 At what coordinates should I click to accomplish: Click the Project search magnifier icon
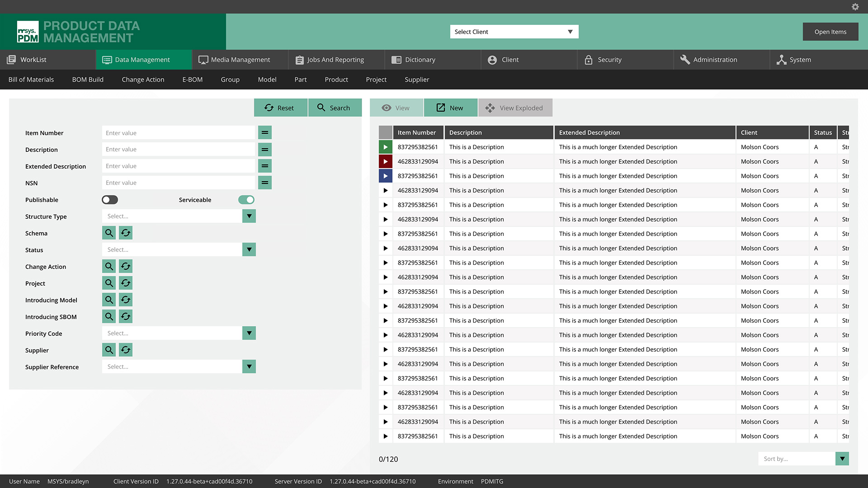[109, 283]
